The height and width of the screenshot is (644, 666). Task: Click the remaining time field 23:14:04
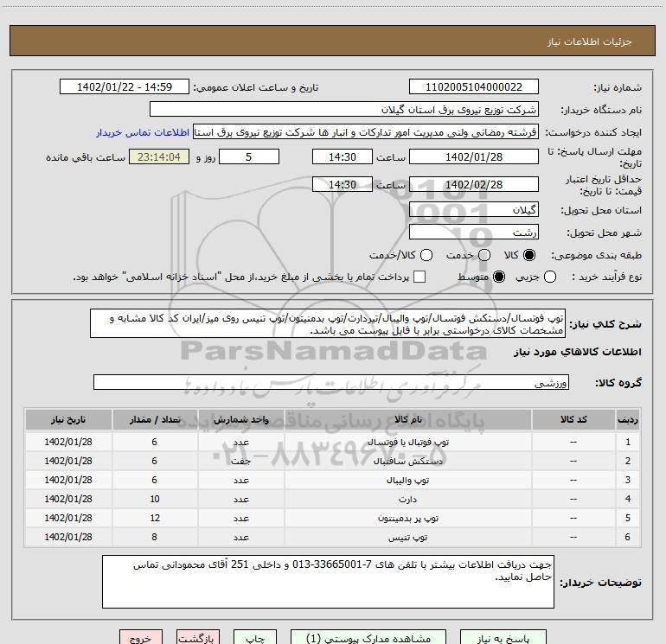pos(159,156)
